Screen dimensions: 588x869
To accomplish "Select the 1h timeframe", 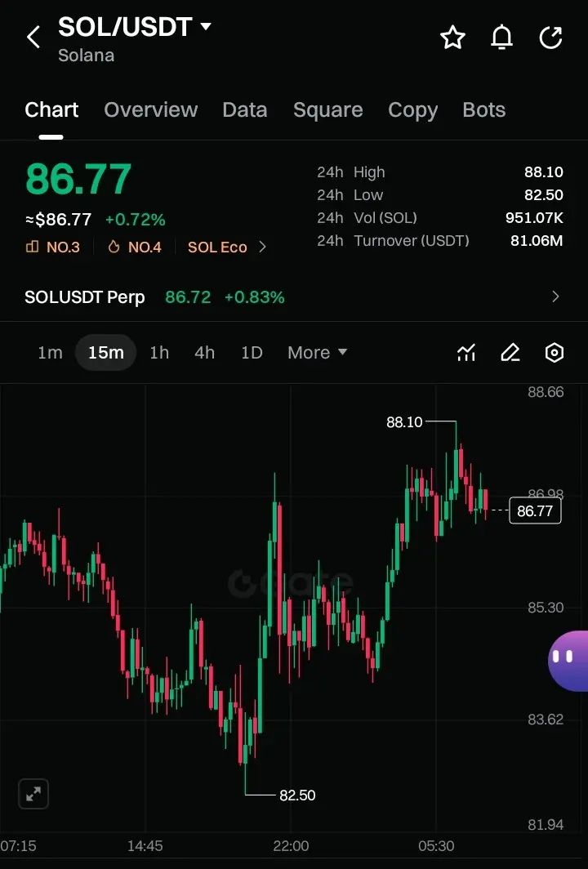I will tap(159, 353).
